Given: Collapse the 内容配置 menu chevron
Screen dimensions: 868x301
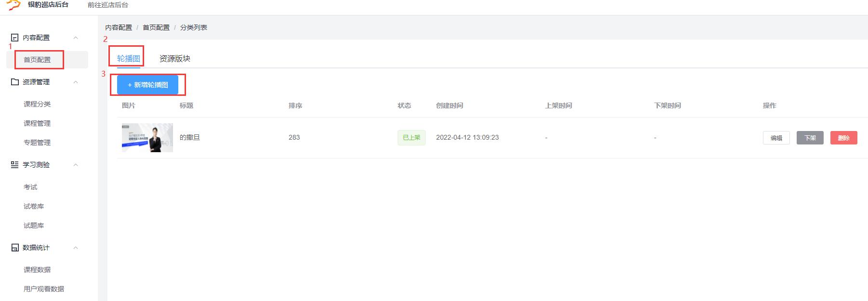Looking at the screenshot, I should pyautogui.click(x=76, y=38).
